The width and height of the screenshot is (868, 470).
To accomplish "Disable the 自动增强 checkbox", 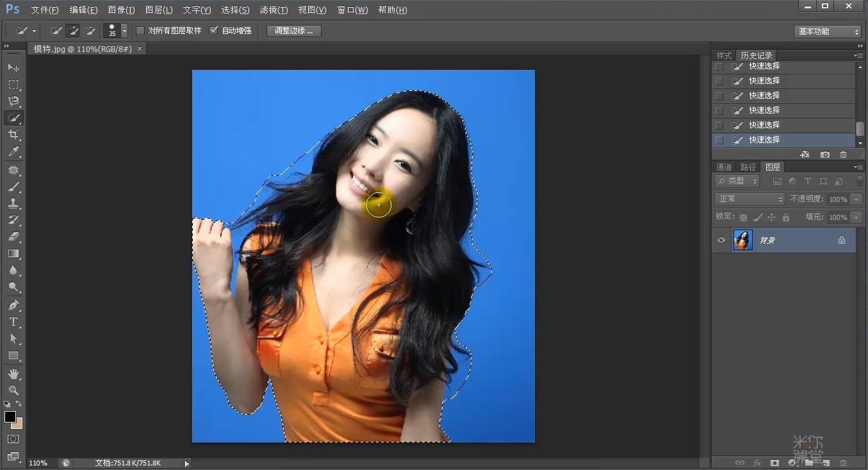I will point(213,30).
